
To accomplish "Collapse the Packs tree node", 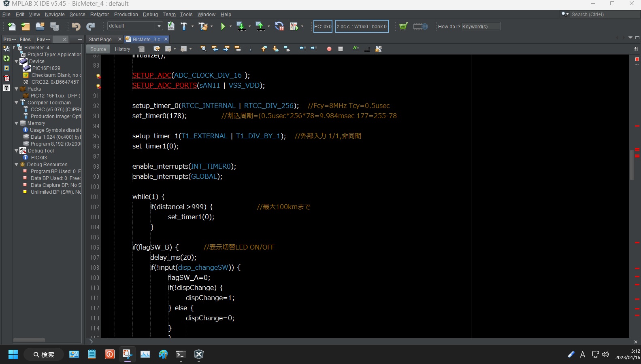I will [17, 89].
